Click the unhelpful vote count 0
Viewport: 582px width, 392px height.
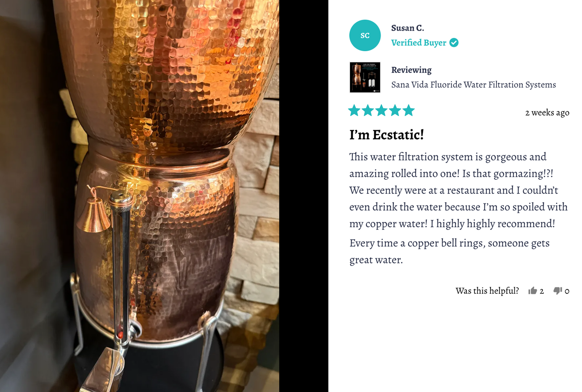pyautogui.click(x=567, y=291)
